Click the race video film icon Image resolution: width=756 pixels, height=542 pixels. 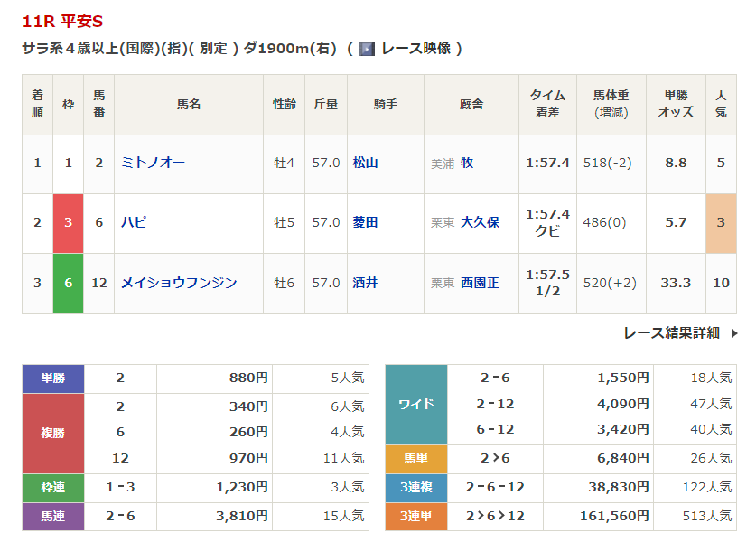367,49
